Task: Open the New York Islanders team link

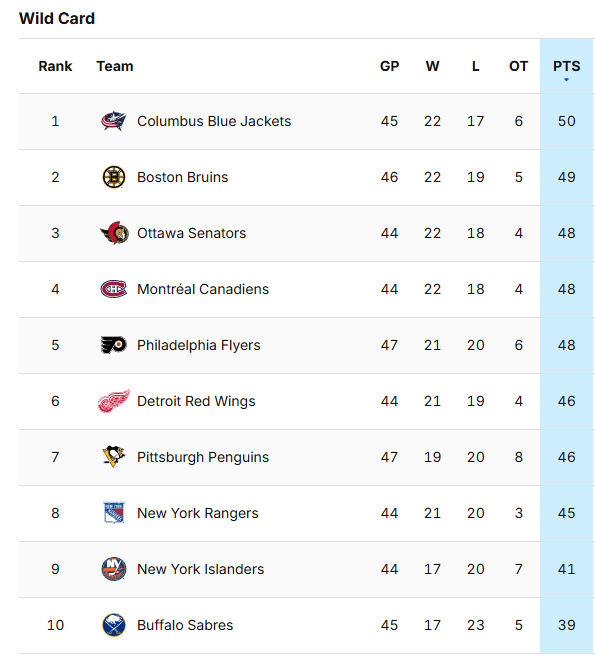Action: [200, 569]
